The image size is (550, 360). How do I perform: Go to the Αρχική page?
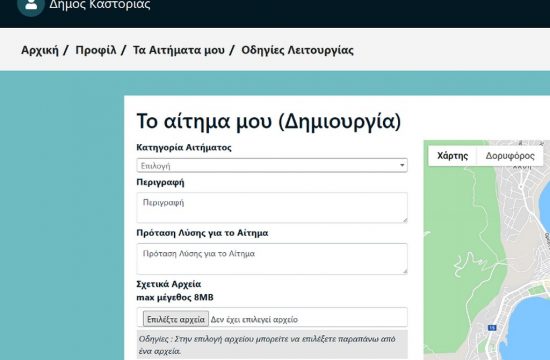pyautogui.click(x=40, y=50)
